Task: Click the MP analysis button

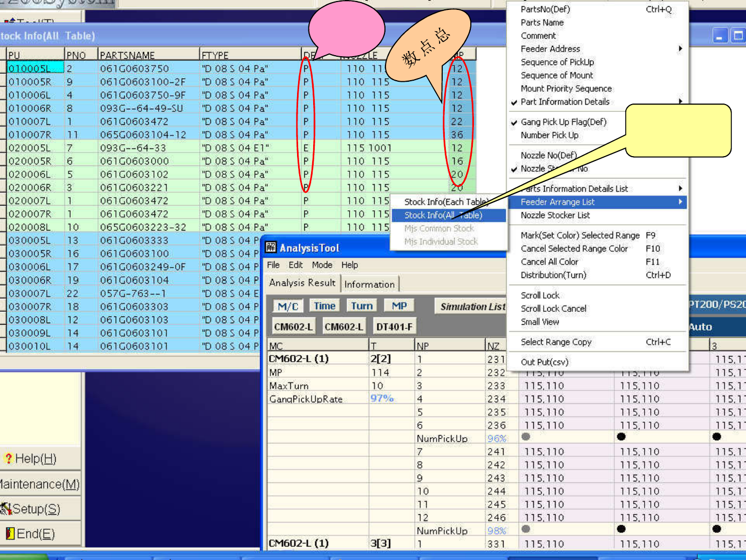Action: pyautogui.click(x=400, y=306)
